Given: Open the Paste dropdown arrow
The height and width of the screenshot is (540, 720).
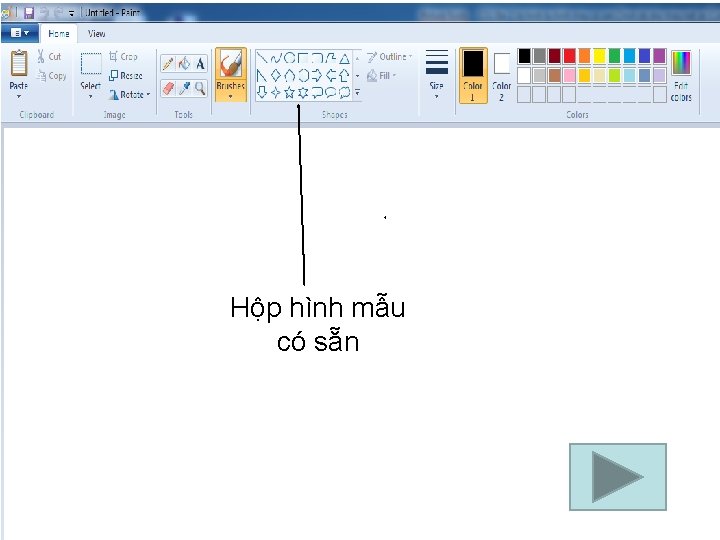Looking at the screenshot, I should pyautogui.click(x=19, y=96).
